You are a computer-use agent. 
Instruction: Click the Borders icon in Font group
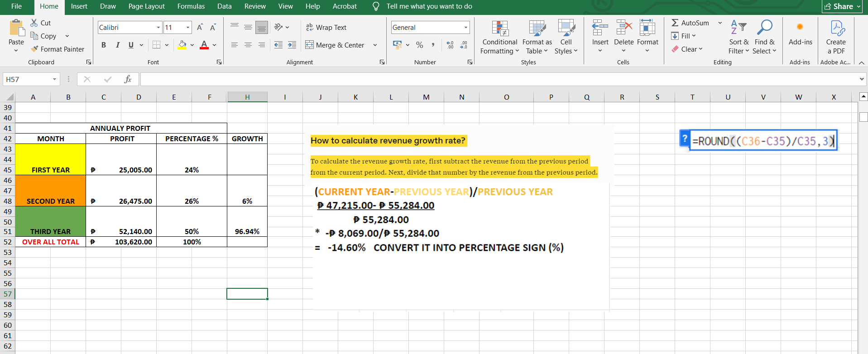coord(157,45)
